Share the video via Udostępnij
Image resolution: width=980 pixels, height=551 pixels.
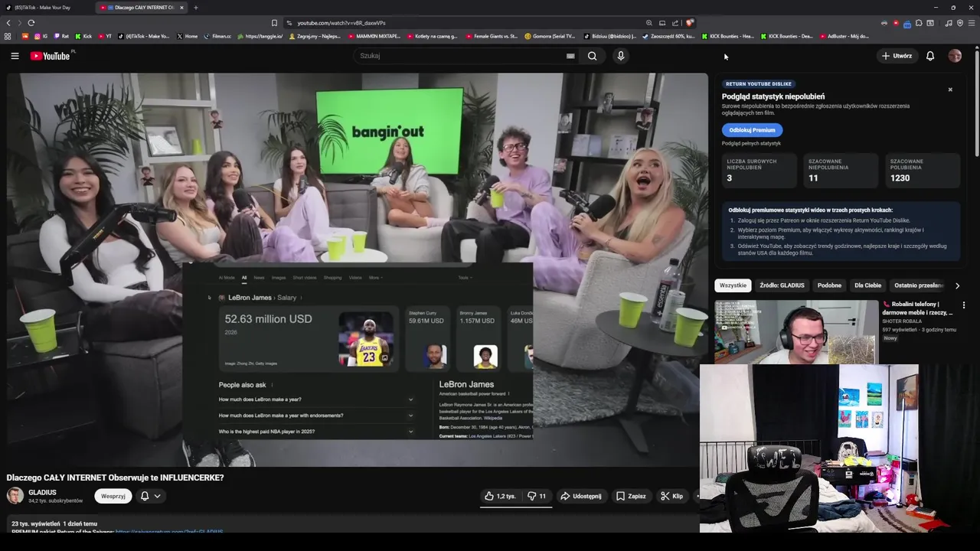click(x=581, y=496)
